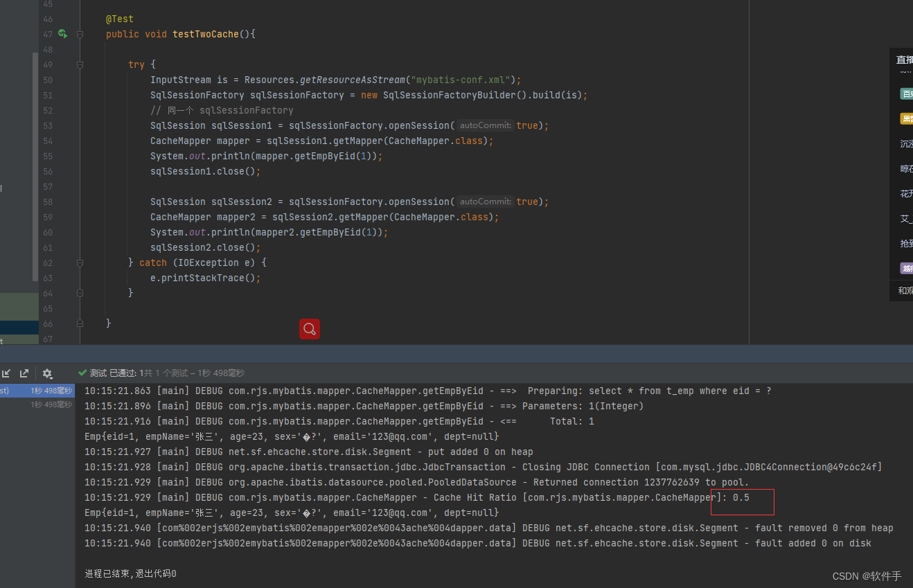
Task: Click the CacheMapper mapper2 declaration line
Action: pos(325,217)
